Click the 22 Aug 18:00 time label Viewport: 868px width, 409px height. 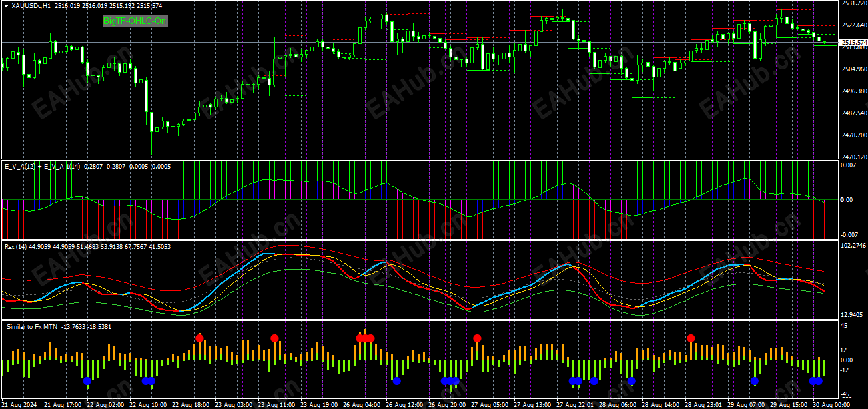(x=191, y=405)
